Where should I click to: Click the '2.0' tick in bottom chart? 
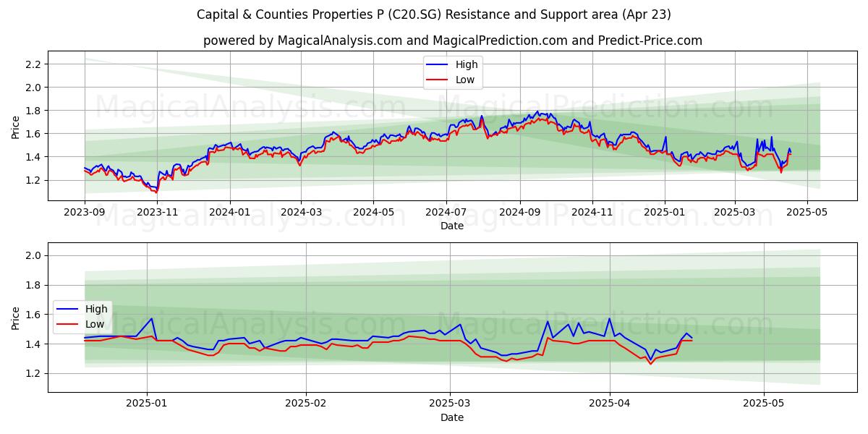point(34,255)
